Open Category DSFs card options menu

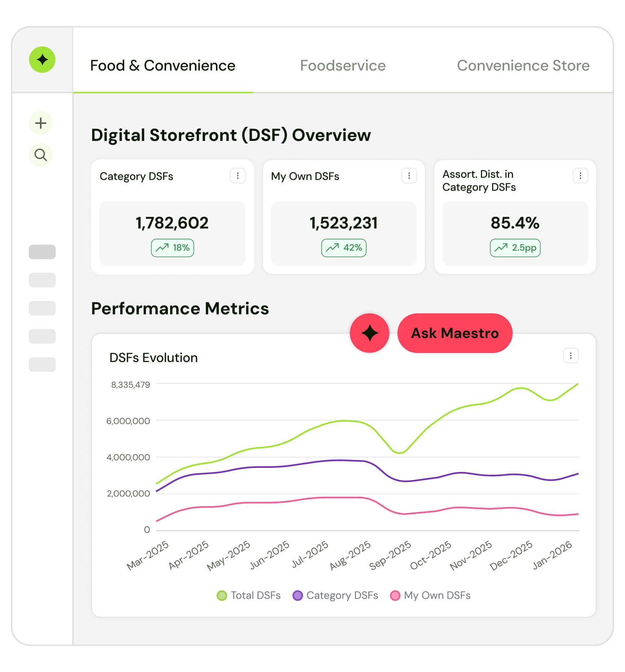coord(238,176)
